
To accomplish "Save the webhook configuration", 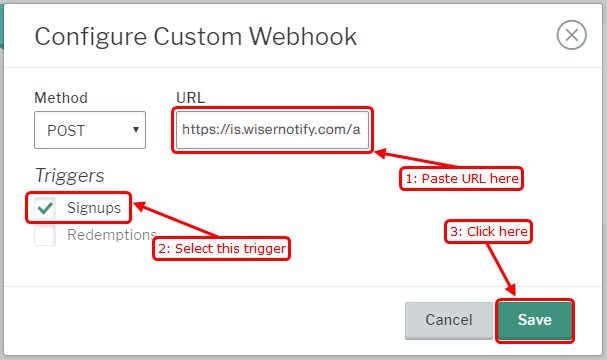I will pyautogui.click(x=535, y=320).
